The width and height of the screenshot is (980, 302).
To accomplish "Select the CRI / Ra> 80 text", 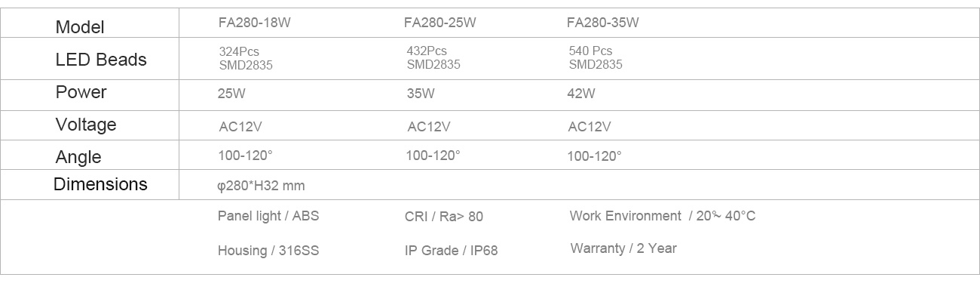I will pyautogui.click(x=444, y=217).
